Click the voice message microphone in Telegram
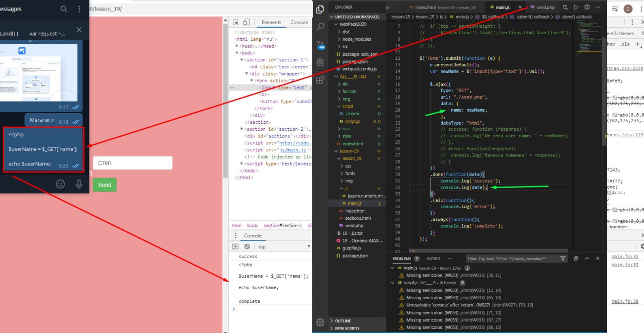Image resolution: width=644 pixels, height=333 pixels. (x=79, y=184)
